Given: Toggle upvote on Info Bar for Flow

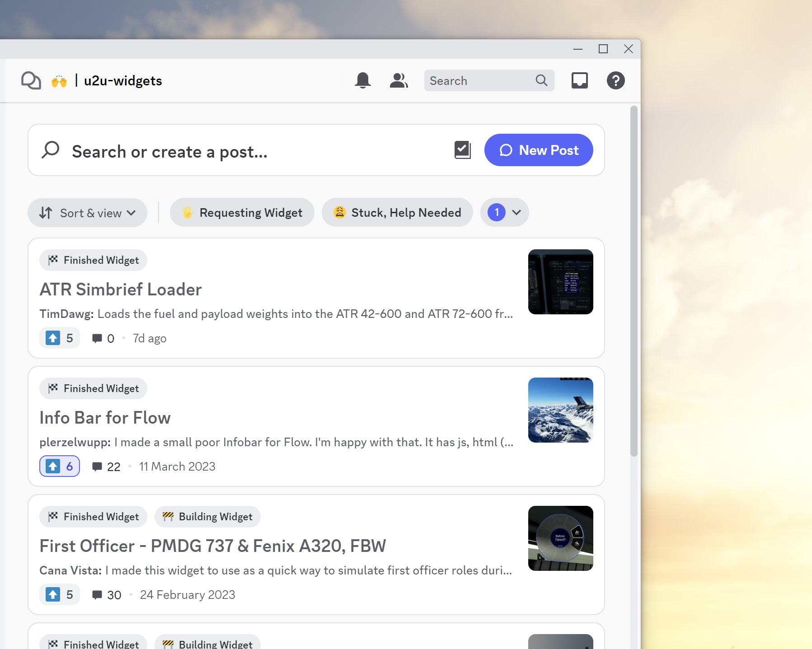Looking at the screenshot, I should [x=60, y=466].
